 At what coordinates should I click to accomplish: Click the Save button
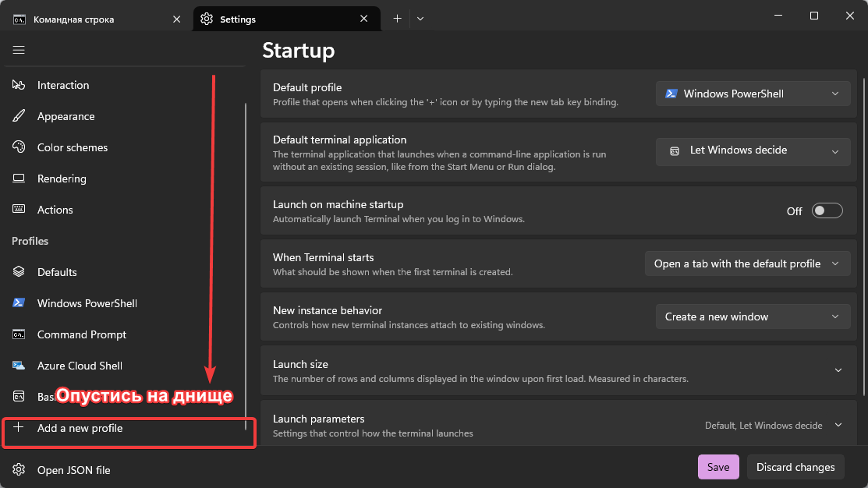717,467
